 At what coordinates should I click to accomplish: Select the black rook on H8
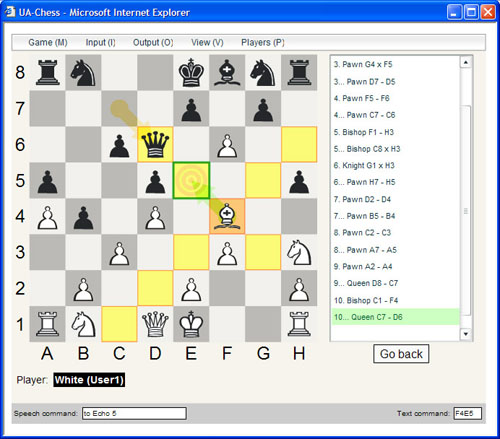pyautogui.click(x=299, y=73)
